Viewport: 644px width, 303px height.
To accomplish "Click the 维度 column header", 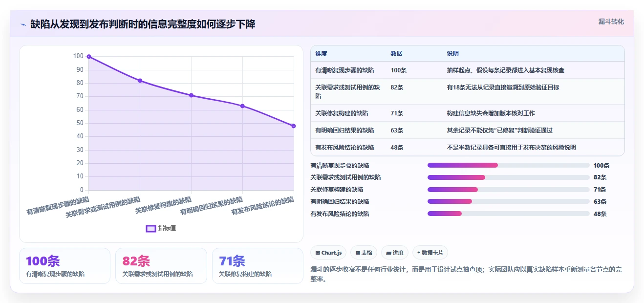I will pos(321,54).
